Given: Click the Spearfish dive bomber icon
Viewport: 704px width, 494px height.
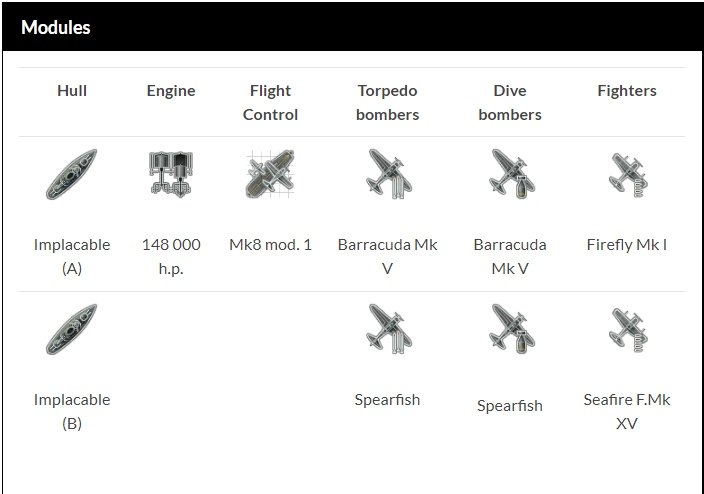Looking at the screenshot, I should tap(511, 329).
